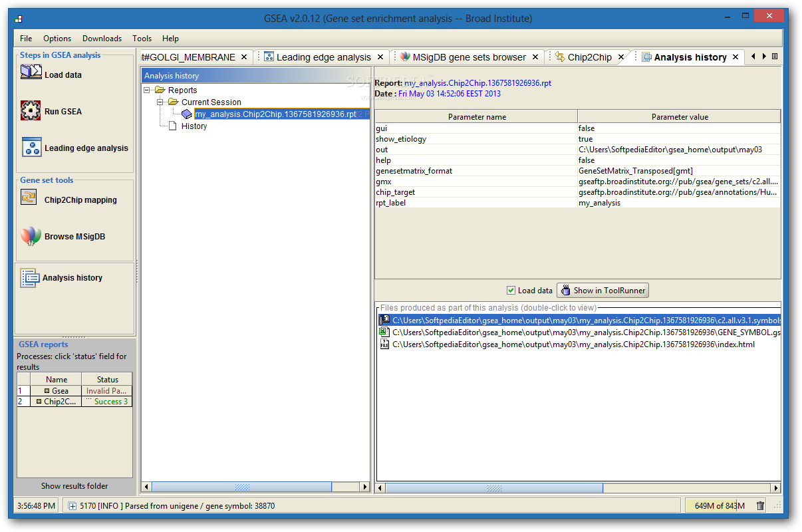Viewport: 802px width, 532px height.
Task: Click the .rpt report file icon
Action: pos(187,114)
